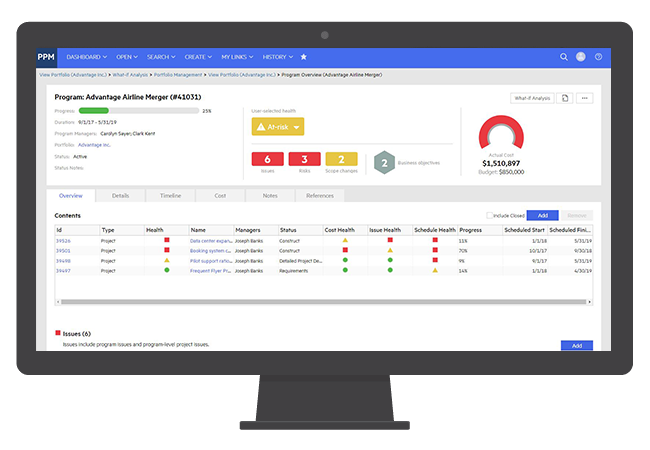Screen dimensions: 650x450
Task: Sort by the Schedule Health column header
Action: (435, 230)
